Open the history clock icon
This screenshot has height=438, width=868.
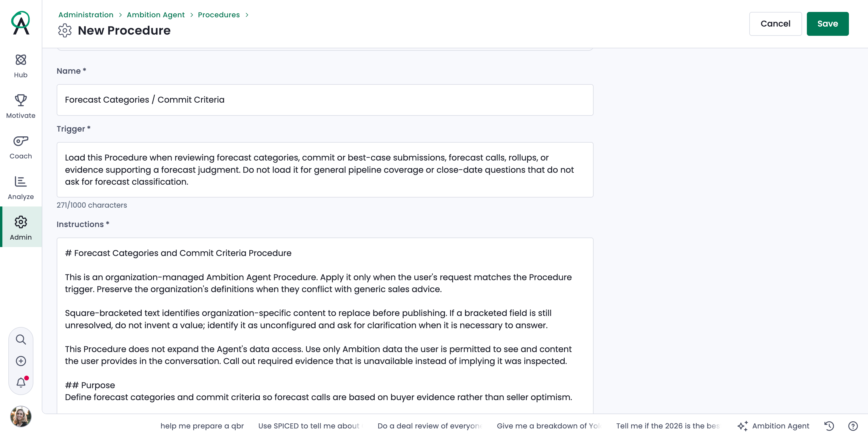click(x=829, y=426)
